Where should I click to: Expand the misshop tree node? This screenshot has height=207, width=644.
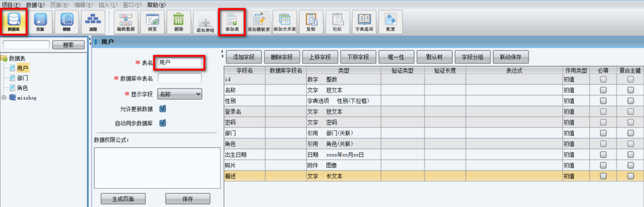click(x=4, y=98)
